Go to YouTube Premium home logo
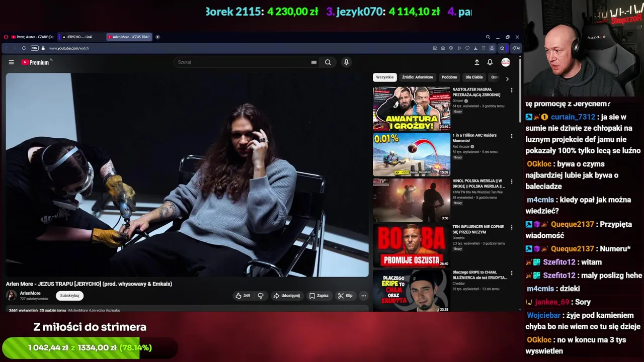 pyautogui.click(x=36, y=62)
